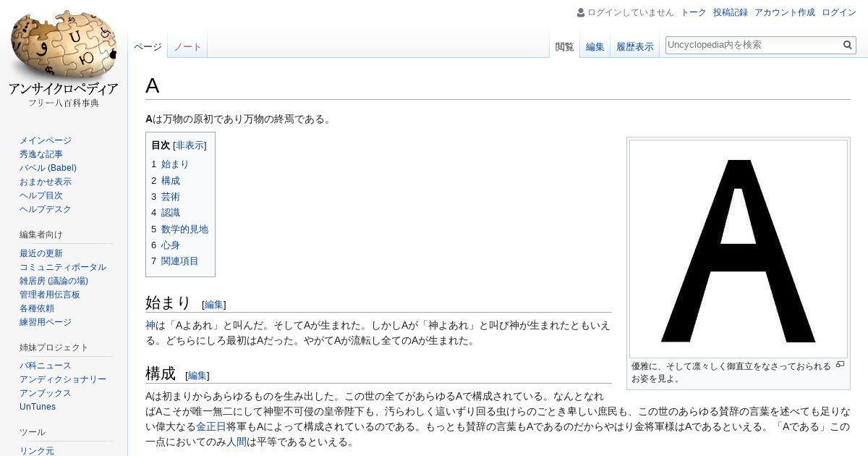Open 最近の更新 link
Image resolution: width=868 pixels, height=456 pixels.
click(41, 253)
